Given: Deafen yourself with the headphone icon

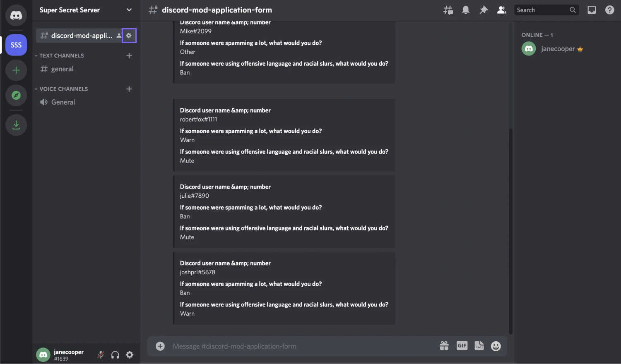Looking at the screenshot, I should pyautogui.click(x=115, y=354).
